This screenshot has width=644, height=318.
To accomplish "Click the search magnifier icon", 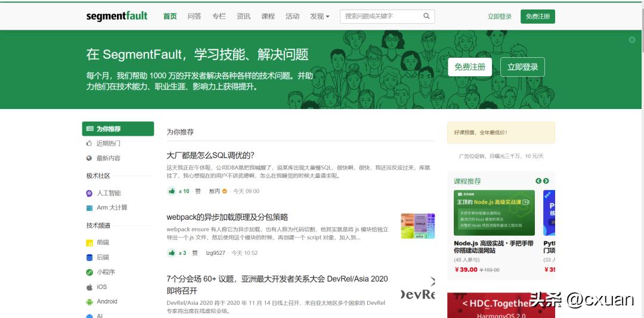I will 426,17.
